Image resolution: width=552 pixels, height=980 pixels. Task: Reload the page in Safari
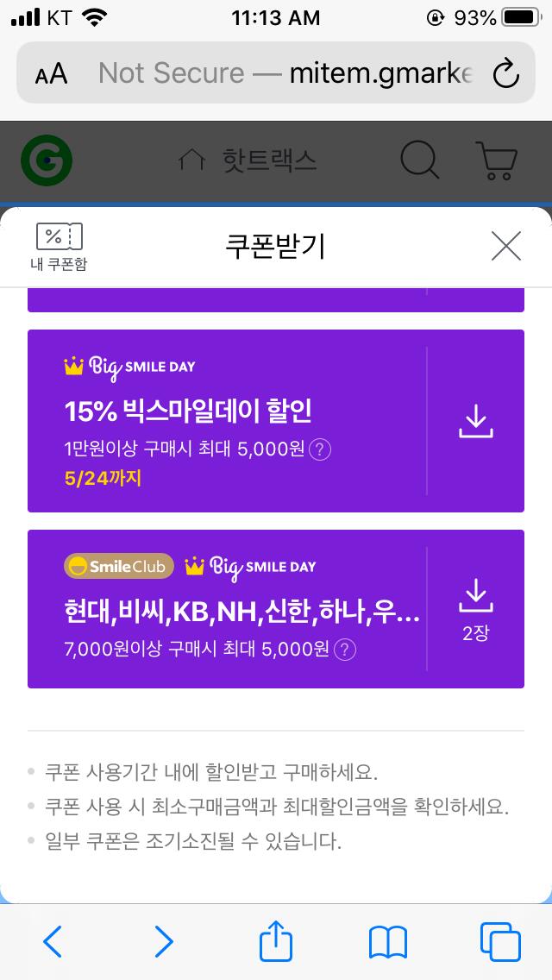505,73
